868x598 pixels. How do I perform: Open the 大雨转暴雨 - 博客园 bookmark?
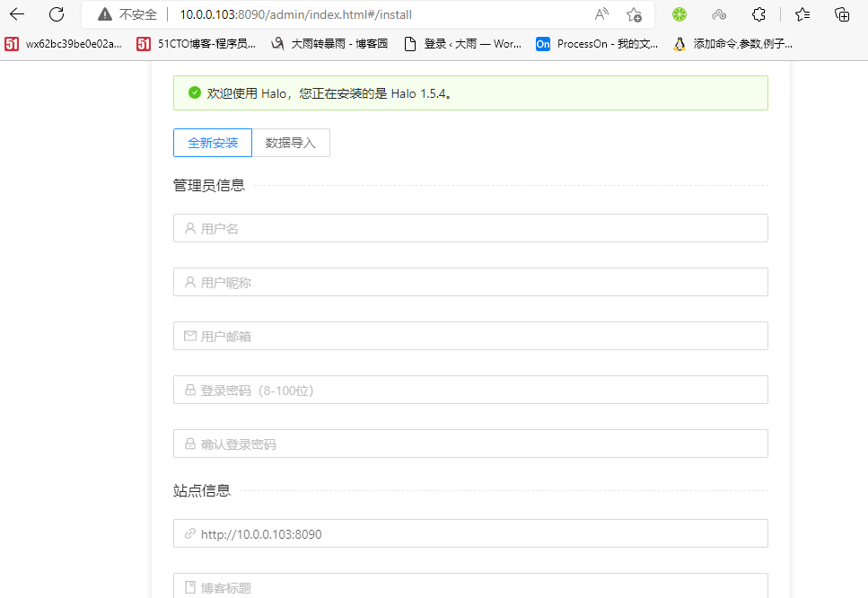point(329,44)
